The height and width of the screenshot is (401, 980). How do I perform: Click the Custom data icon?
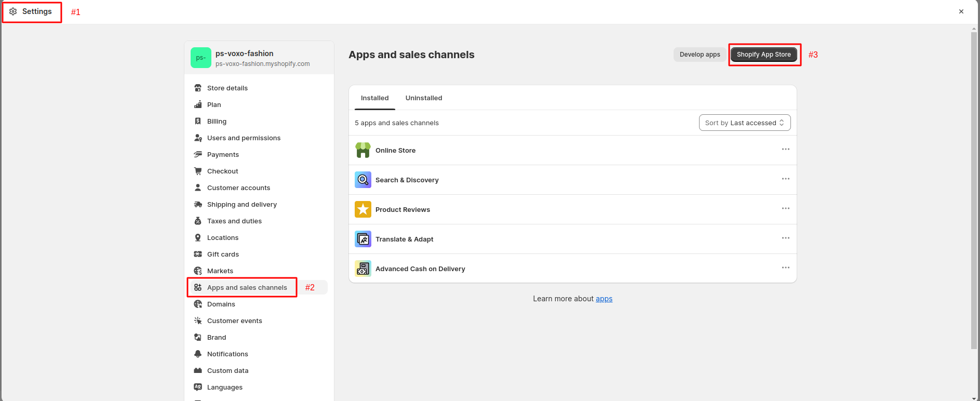(198, 370)
